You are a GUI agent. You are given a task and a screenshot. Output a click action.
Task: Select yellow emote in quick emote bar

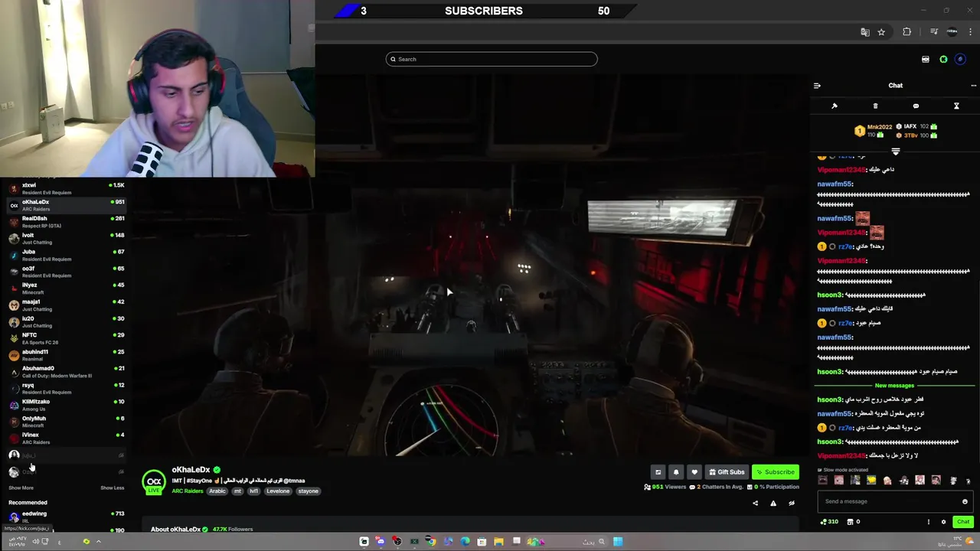pos(871,481)
